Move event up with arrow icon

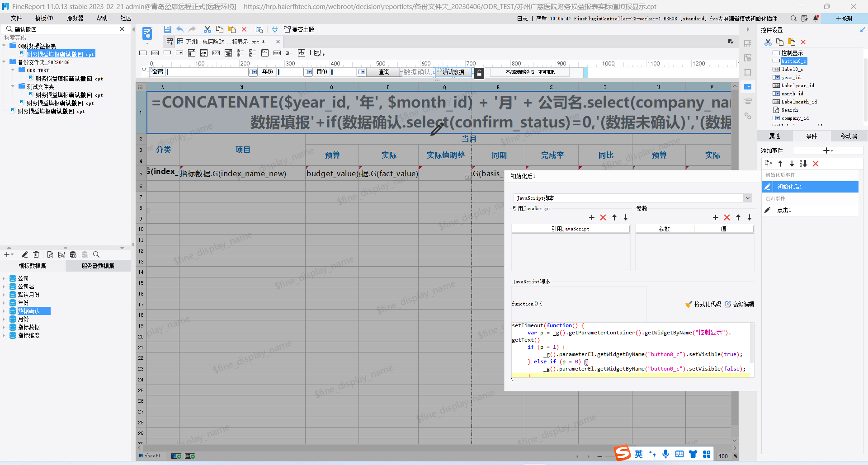pyautogui.click(x=780, y=164)
